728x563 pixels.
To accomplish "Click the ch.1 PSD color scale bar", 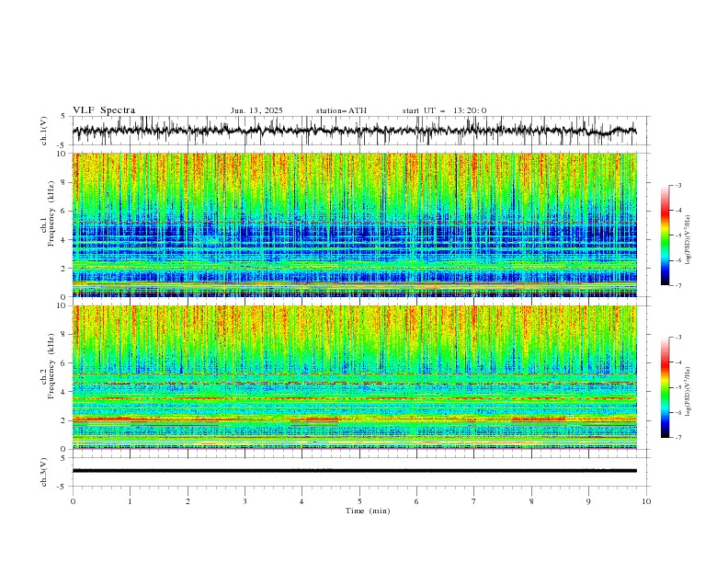I will [x=665, y=236].
